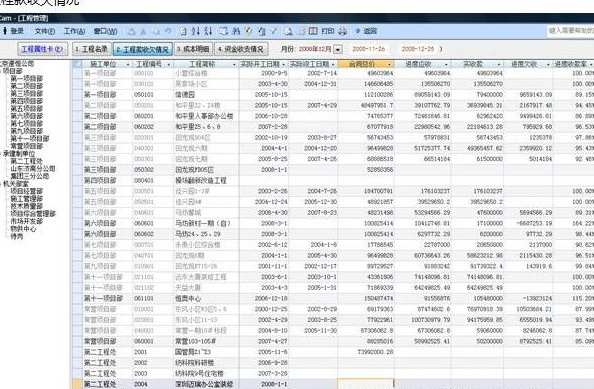Select 集团三分公司 in the tree

[x=30, y=176]
